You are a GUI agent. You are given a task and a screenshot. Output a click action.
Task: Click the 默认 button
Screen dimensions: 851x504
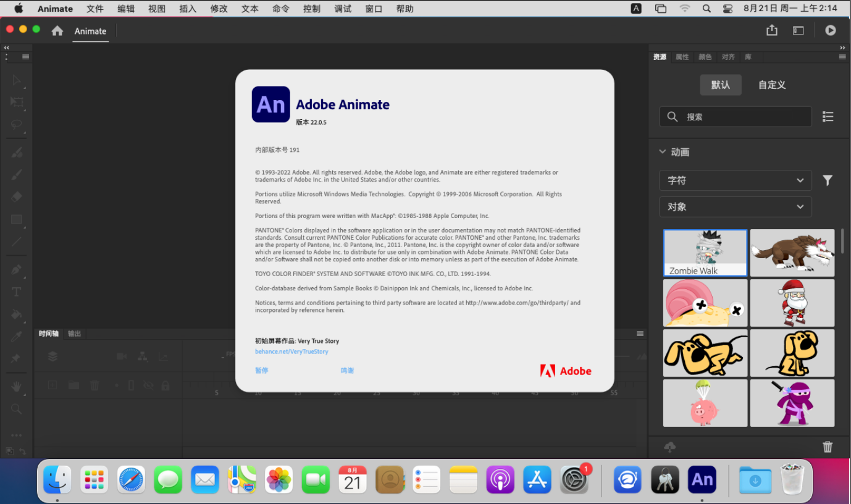721,85
